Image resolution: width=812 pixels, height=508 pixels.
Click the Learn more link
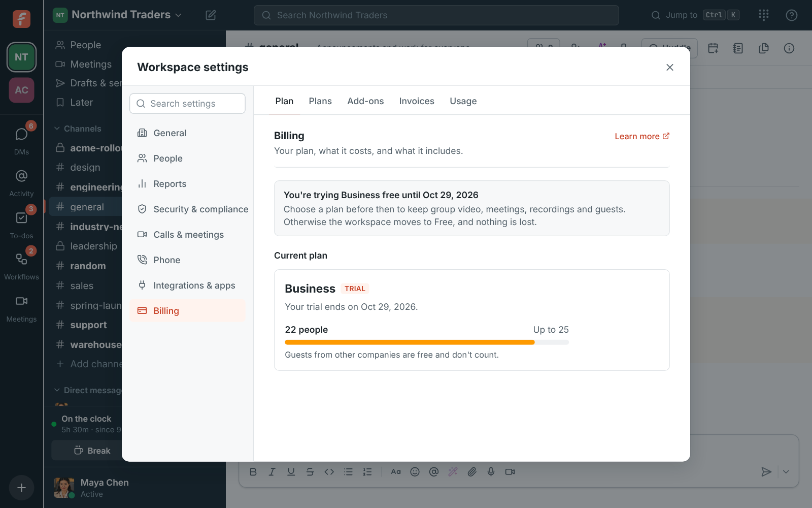point(642,136)
